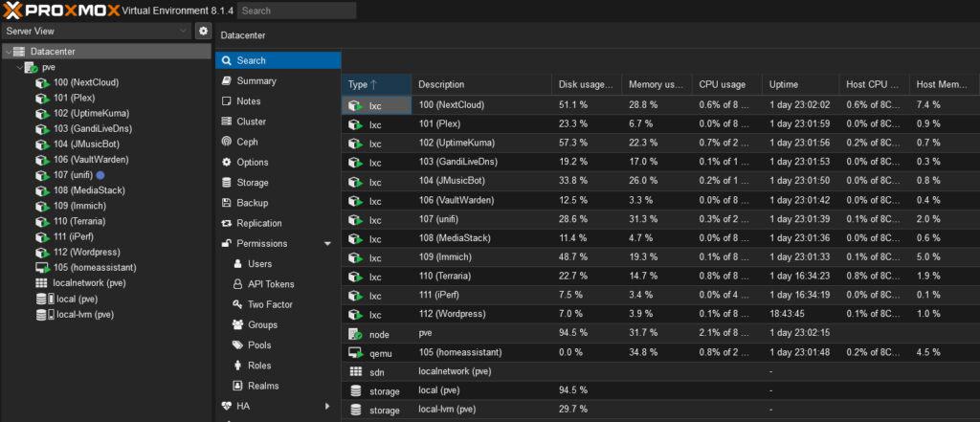Expand the HA submenu arrow
The height and width of the screenshot is (422, 980).
[327, 407]
